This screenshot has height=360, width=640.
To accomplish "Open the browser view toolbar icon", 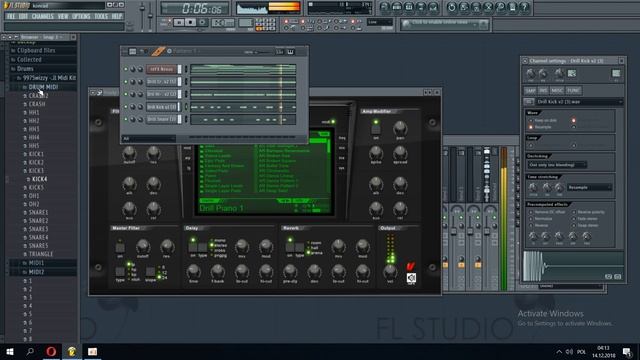I will pyautogui.click(x=421, y=7).
